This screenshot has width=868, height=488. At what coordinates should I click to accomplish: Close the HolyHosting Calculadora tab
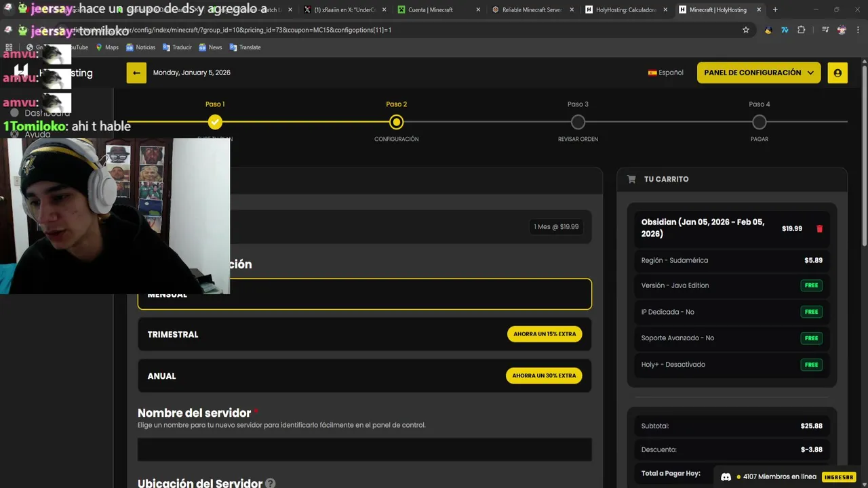point(665,9)
